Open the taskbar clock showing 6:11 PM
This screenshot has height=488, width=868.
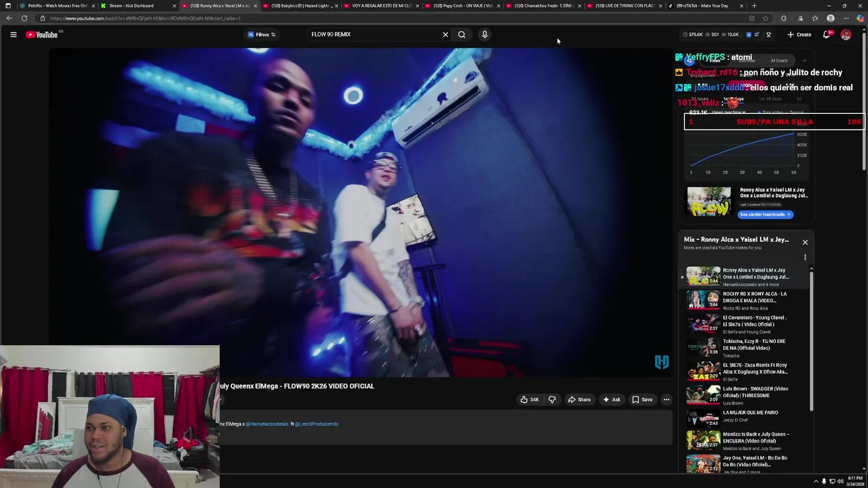[854, 481]
